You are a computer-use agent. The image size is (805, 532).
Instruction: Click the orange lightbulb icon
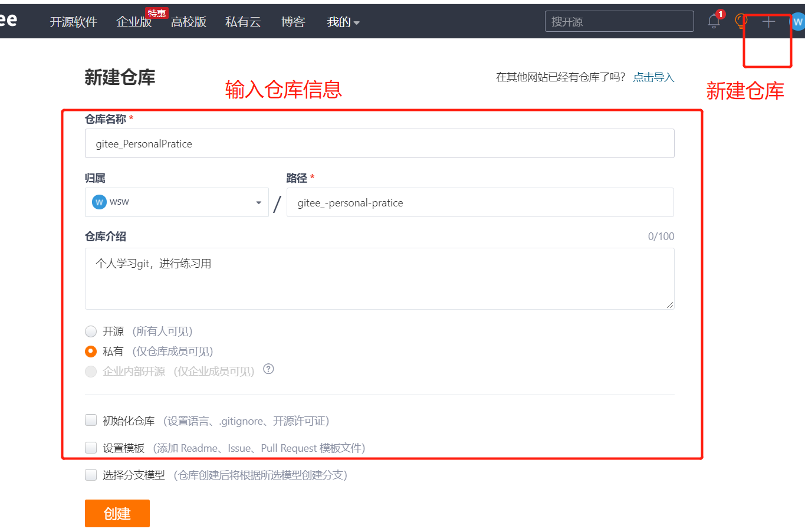pyautogui.click(x=741, y=21)
